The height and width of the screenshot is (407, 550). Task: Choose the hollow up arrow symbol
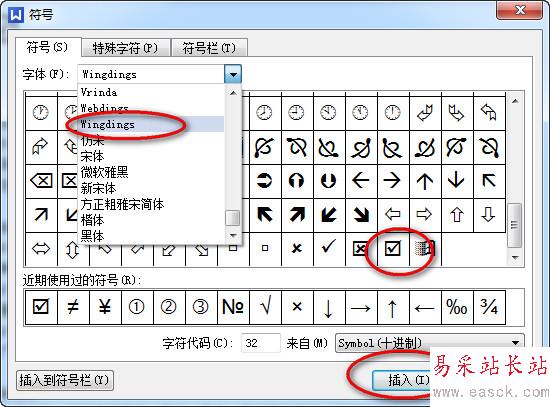(x=456, y=215)
